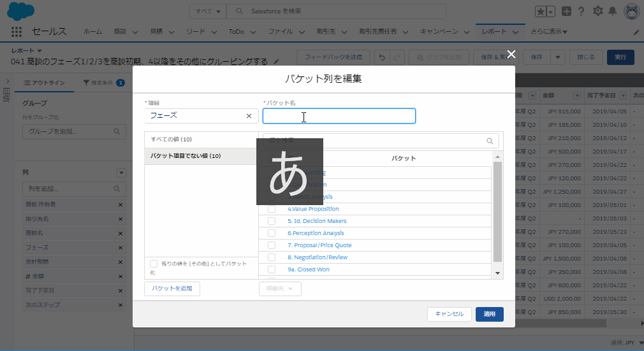Click the バケットを追加 button
The width and height of the screenshot is (644, 351).
coord(172,289)
